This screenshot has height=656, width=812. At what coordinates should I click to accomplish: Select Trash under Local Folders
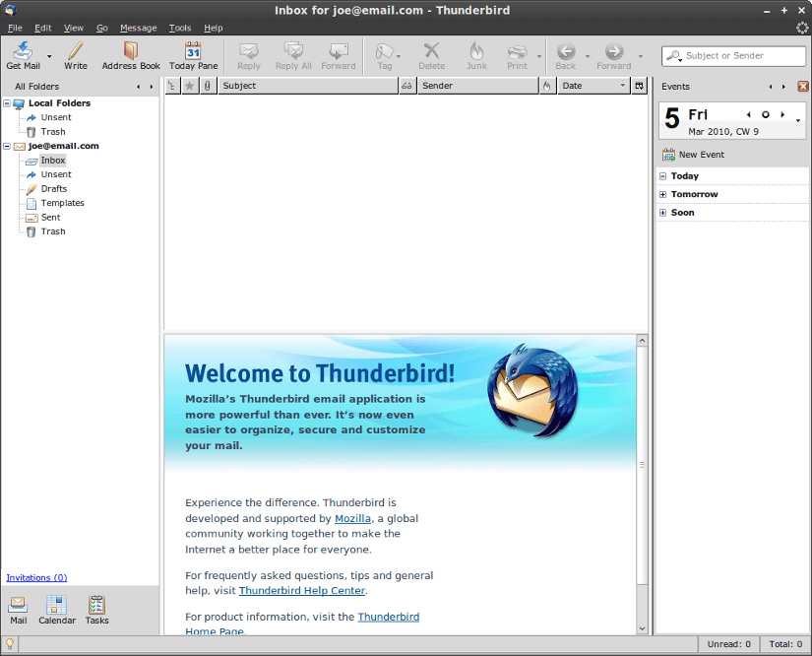(x=53, y=132)
